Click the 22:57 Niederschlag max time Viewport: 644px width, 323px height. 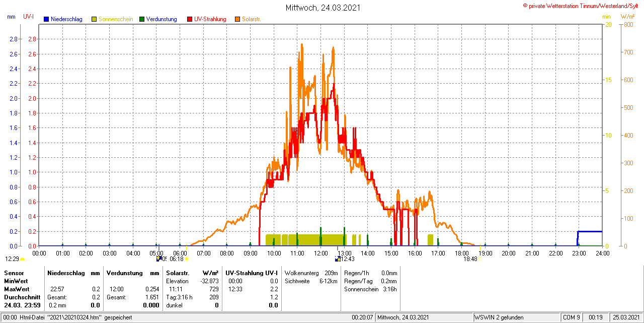pyautogui.click(x=57, y=289)
